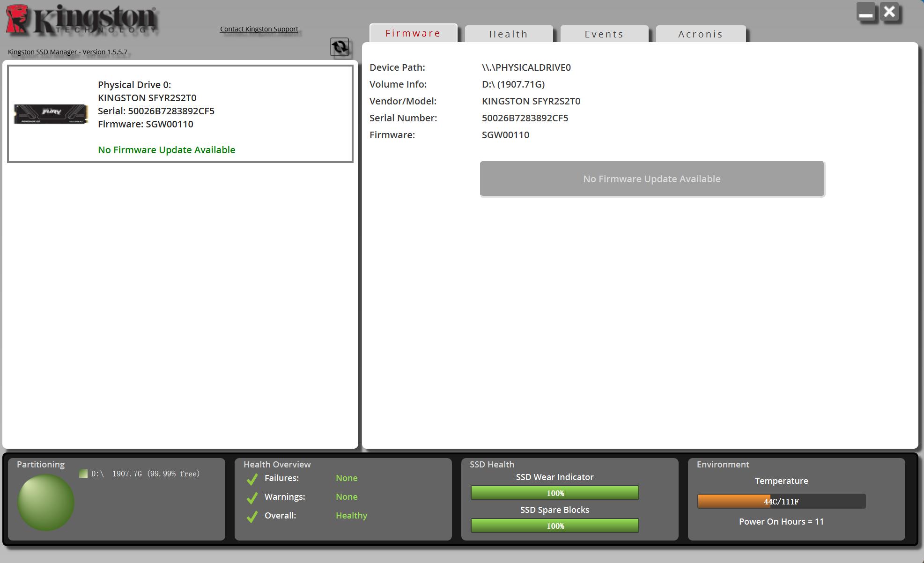Click the SSD Wear Indicator progress bar
The image size is (924, 563).
[x=554, y=493]
